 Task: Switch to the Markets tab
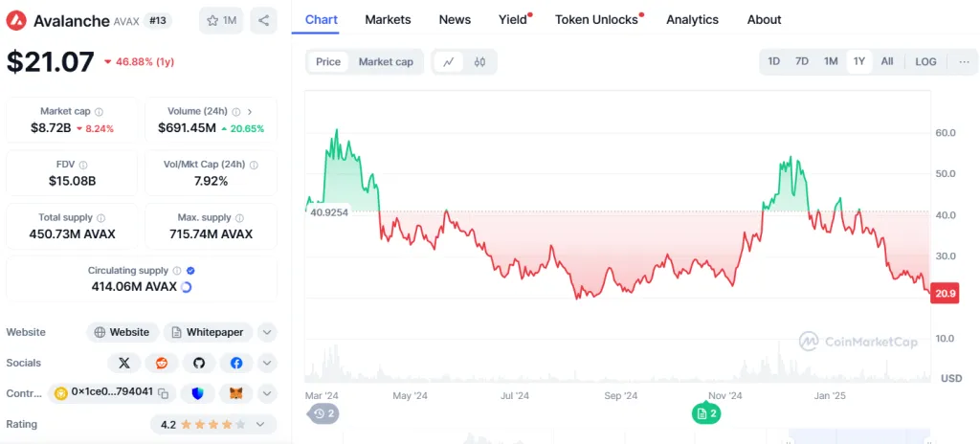[388, 19]
